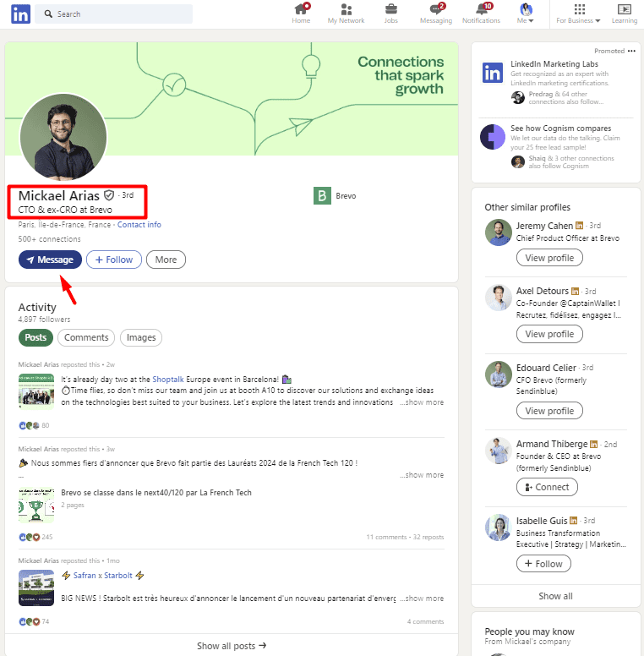Open the Safran Starbolt post thumbnail
This screenshot has width=644, height=656.
point(36,588)
